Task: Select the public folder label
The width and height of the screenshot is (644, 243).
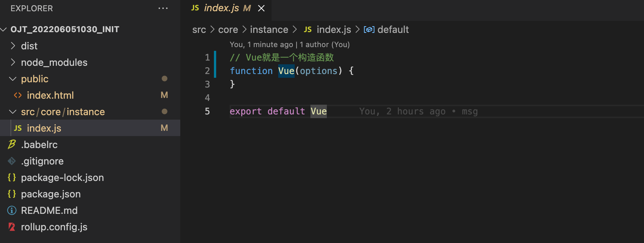Action: [x=35, y=79]
